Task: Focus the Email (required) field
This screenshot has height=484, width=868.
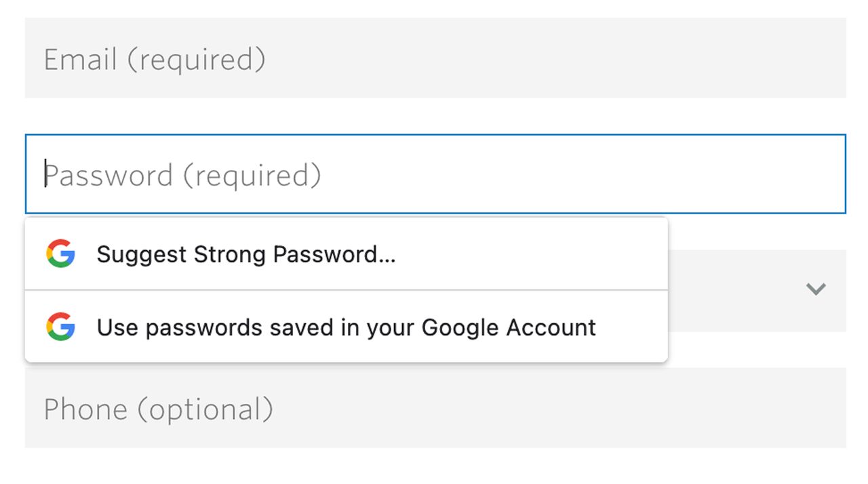Action: tap(435, 58)
